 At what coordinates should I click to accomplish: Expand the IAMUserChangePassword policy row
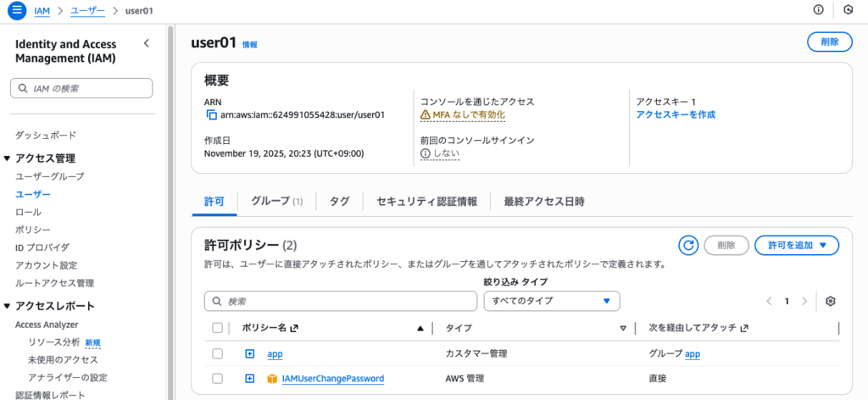pos(250,379)
